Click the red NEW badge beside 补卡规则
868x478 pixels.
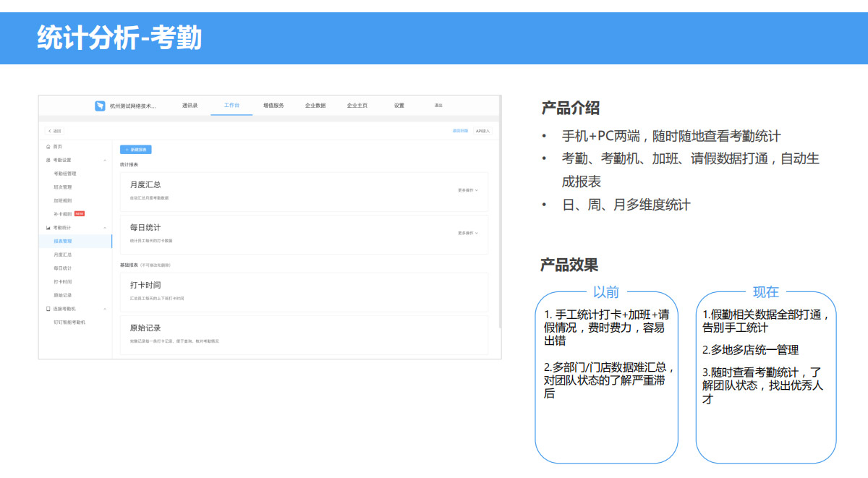click(80, 214)
